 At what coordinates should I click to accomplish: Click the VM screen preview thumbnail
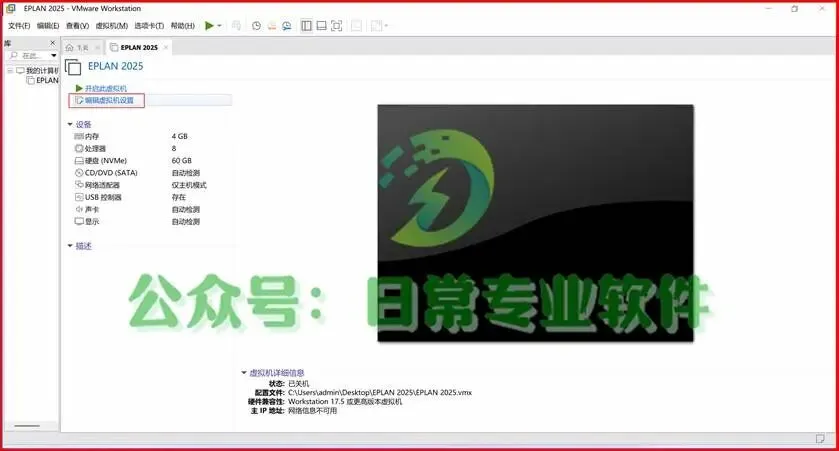point(536,223)
